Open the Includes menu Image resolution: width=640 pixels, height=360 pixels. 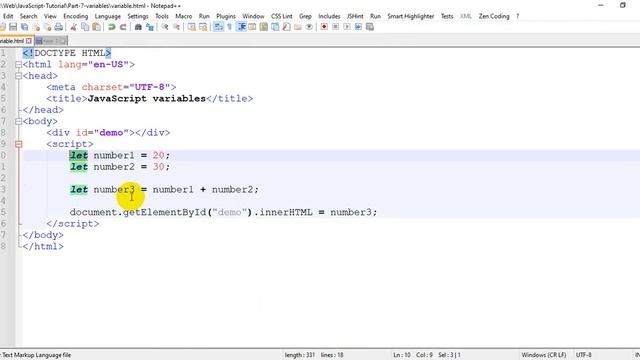[x=329, y=16]
